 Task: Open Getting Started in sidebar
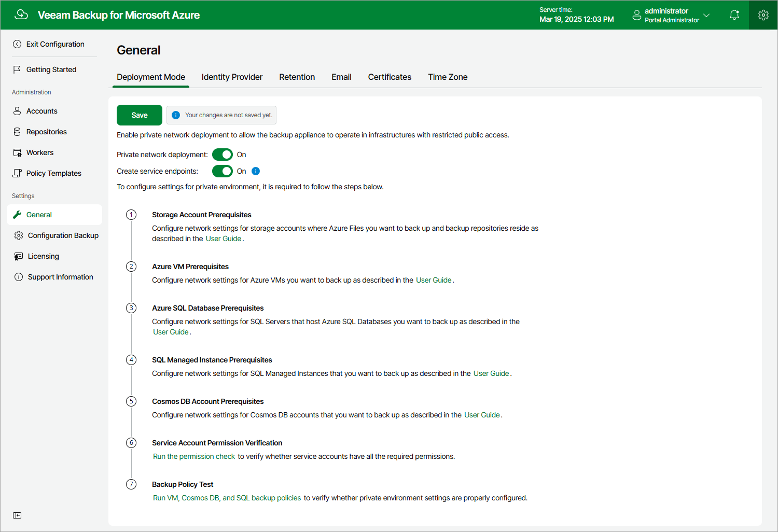pos(51,69)
